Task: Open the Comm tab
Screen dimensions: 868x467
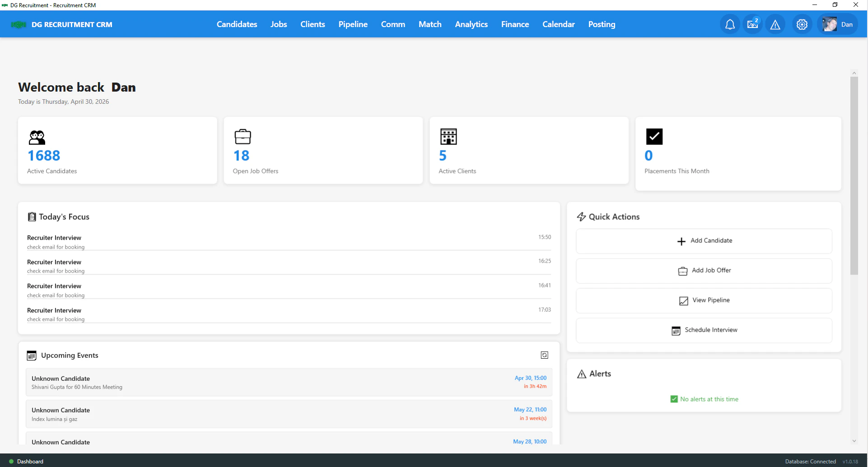Action: click(393, 24)
